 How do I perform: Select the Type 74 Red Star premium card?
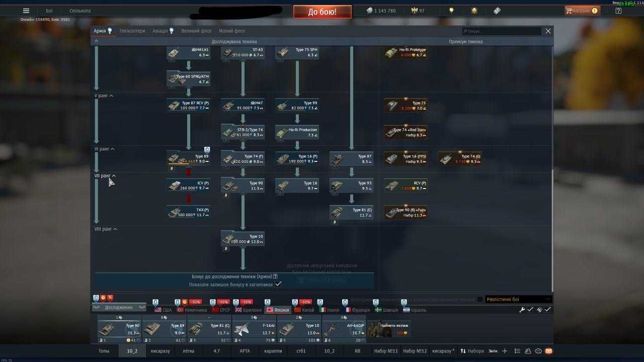click(406, 132)
